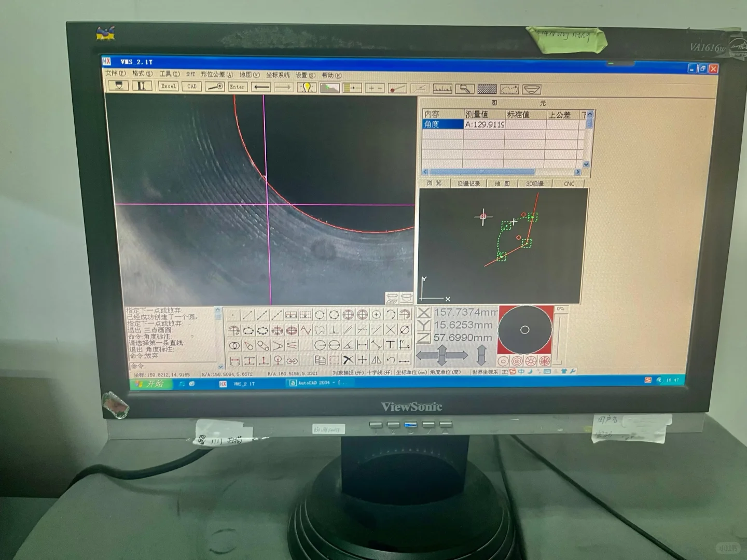Zero the X axis readout button
747x560 pixels.
424,313
